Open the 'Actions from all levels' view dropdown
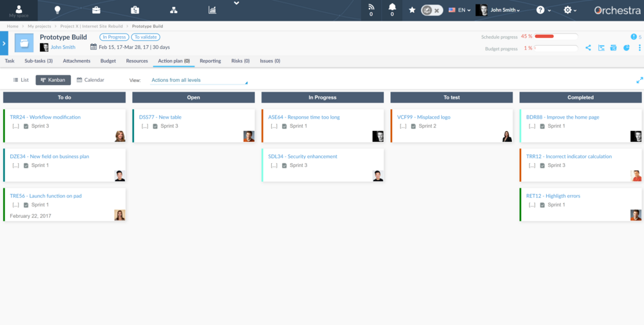The width and height of the screenshot is (644, 325). click(x=198, y=81)
